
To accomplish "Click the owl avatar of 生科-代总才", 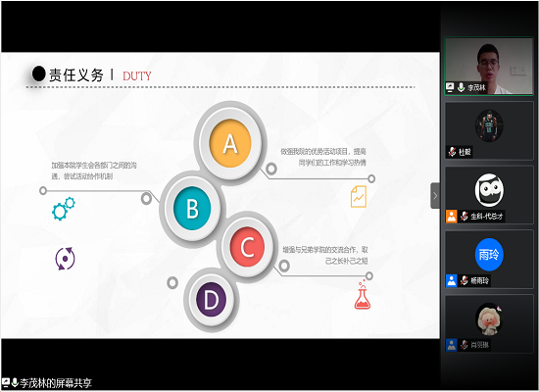I will [489, 190].
